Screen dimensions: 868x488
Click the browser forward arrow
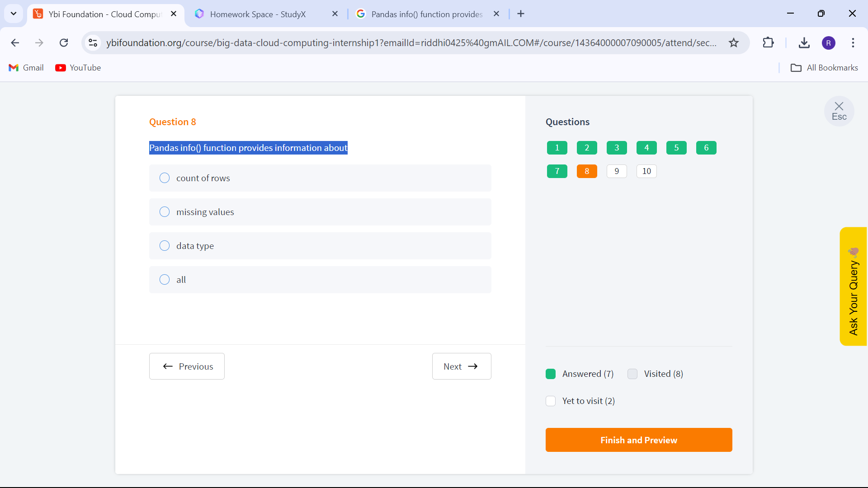pyautogui.click(x=39, y=42)
